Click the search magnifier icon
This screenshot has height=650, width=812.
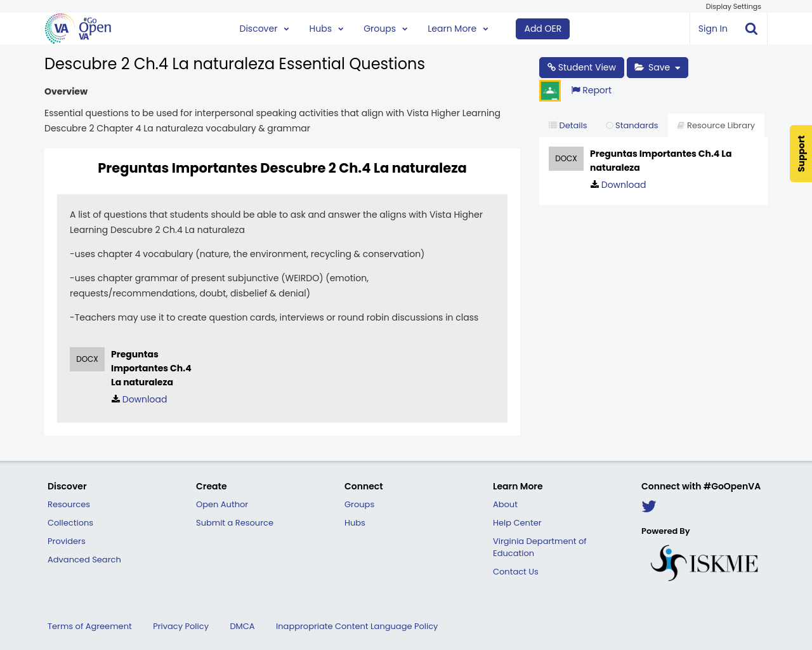click(751, 29)
